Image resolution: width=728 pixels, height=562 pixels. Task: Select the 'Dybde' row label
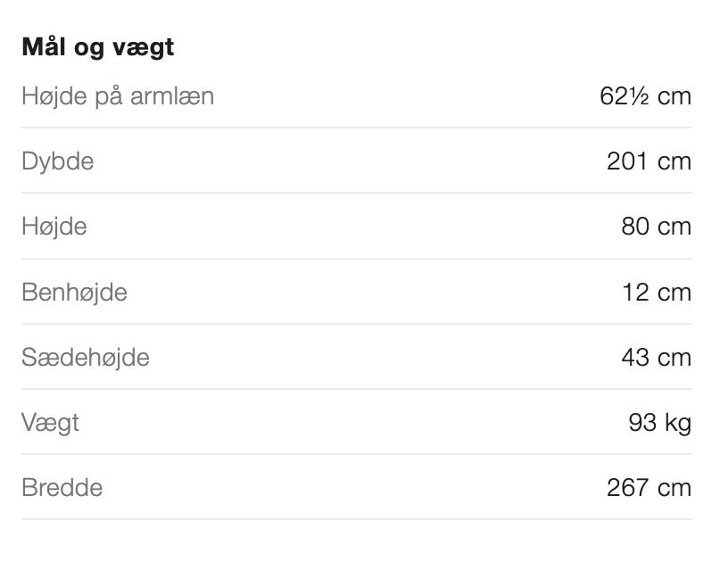(58, 161)
